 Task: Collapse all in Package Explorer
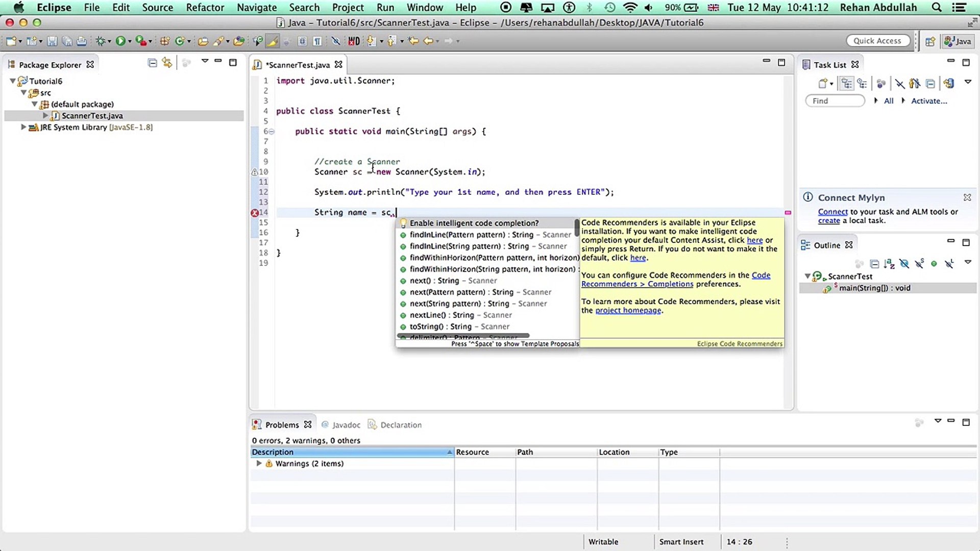click(x=152, y=63)
